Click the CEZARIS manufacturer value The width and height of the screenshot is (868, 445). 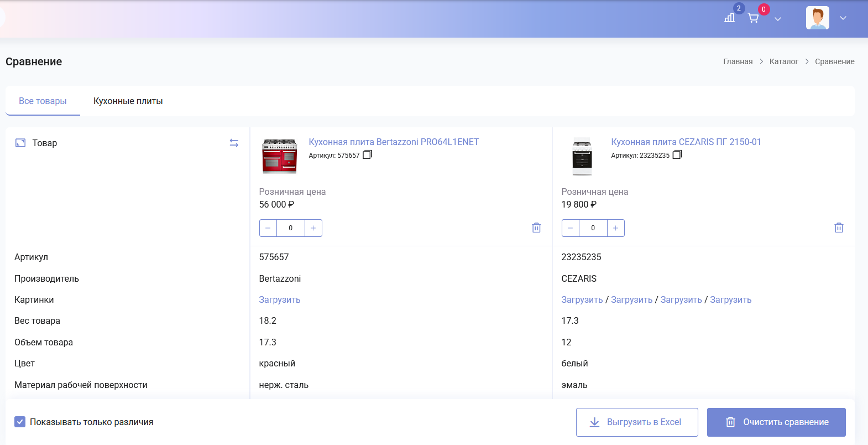coord(579,278)
